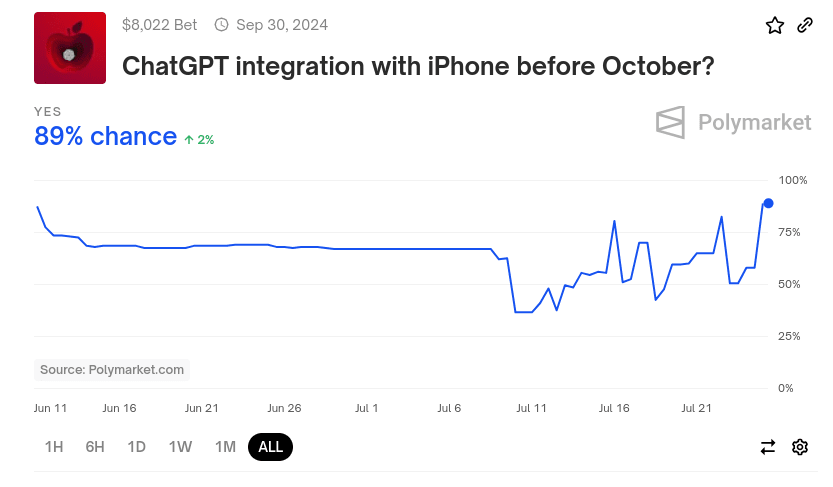The width and height of the screenshot is (833, 487).
Task: Click the blue endpoint dot on chart
Action: (768, 203)
